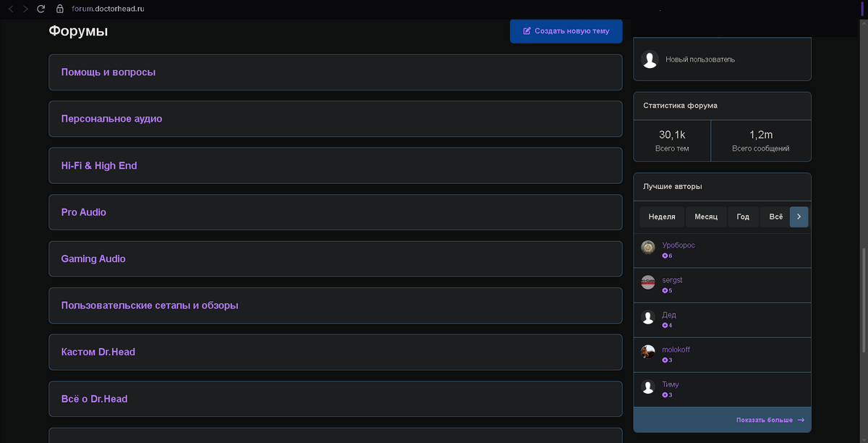Open Помощь и вопросы forum
Screen dimensions: 868x443
click(x=109, y=72)
